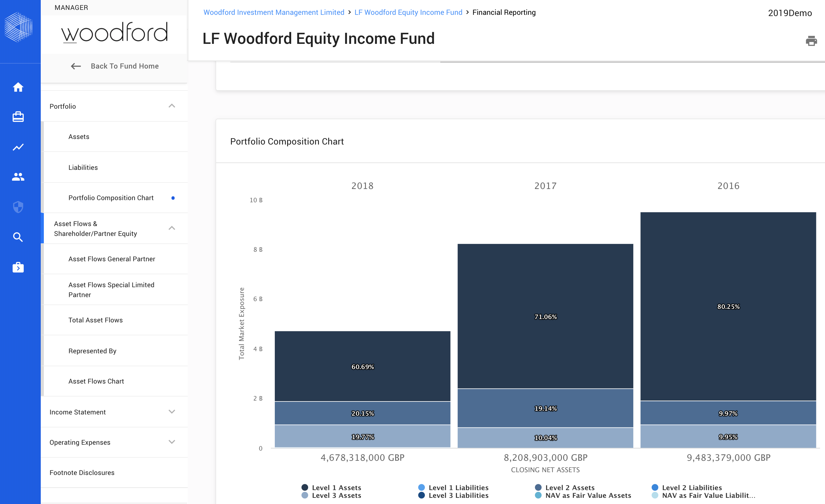The height and width of the screenshot is (504, 825).
Task: Click the 2016 column header
Action: click(728, 186)
